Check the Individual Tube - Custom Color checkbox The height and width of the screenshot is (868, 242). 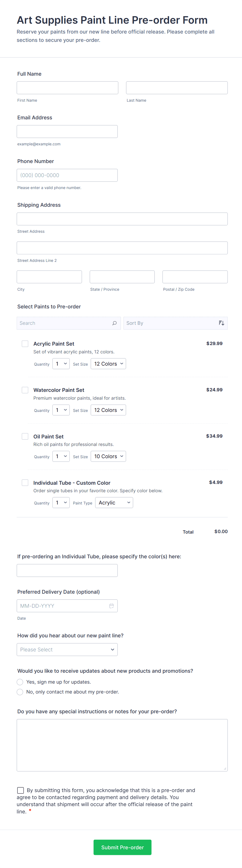coord(25,483)
